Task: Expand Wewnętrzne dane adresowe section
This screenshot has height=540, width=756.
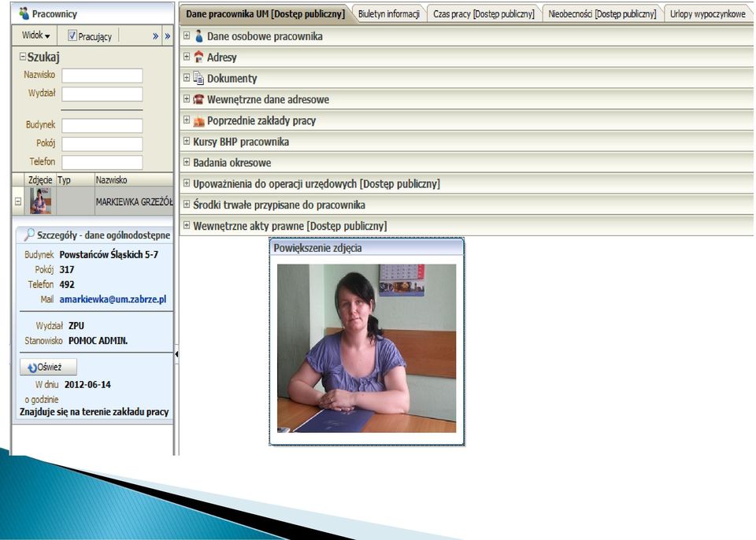Action: [187, 98]
